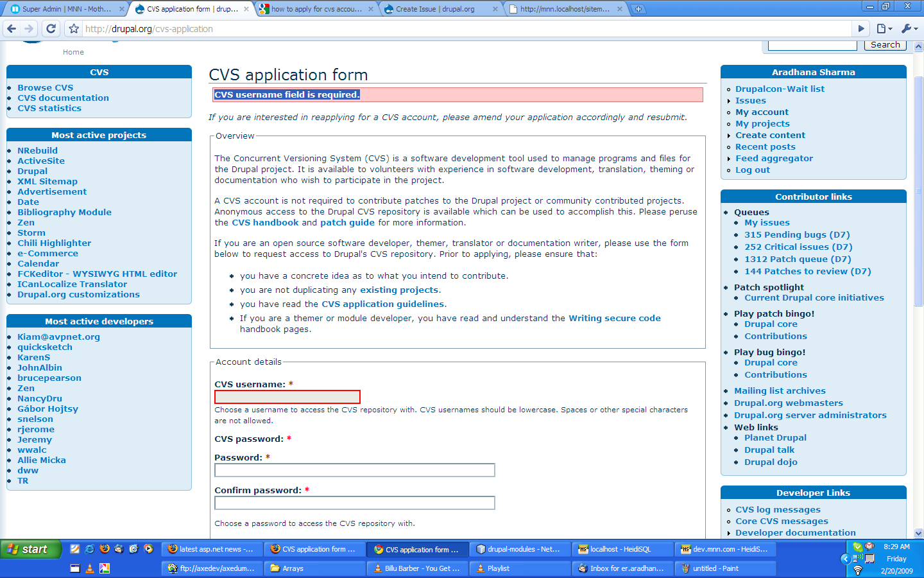Click the browser forward arrow
The height and width of the screenshot is (578, 924).
tap(29, 29)
